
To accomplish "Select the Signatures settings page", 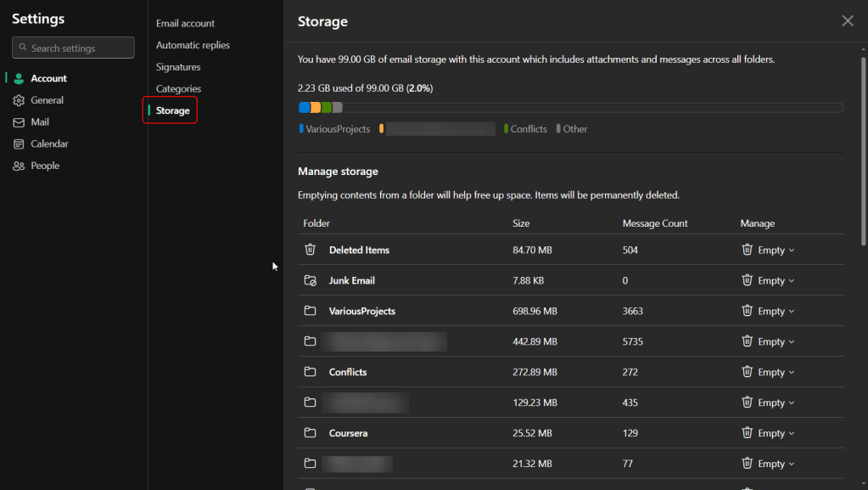I will click(178, 67).
